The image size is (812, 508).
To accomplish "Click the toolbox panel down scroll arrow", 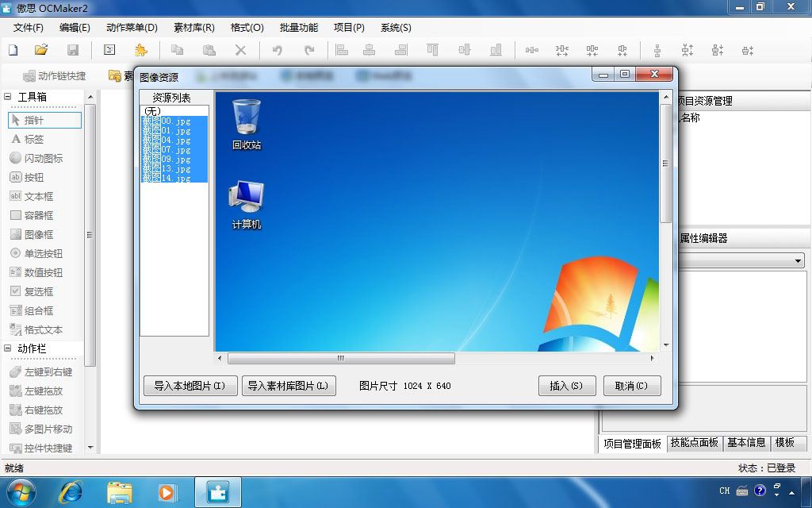I will coord(90,448).
